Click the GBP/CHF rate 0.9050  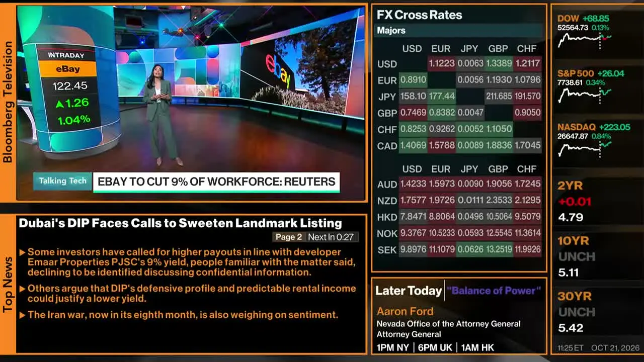pos(527,113)
